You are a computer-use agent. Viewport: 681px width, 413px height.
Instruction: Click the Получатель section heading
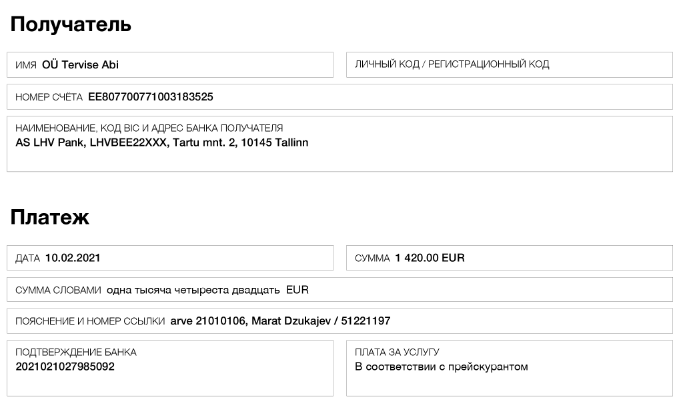(70, 22)
